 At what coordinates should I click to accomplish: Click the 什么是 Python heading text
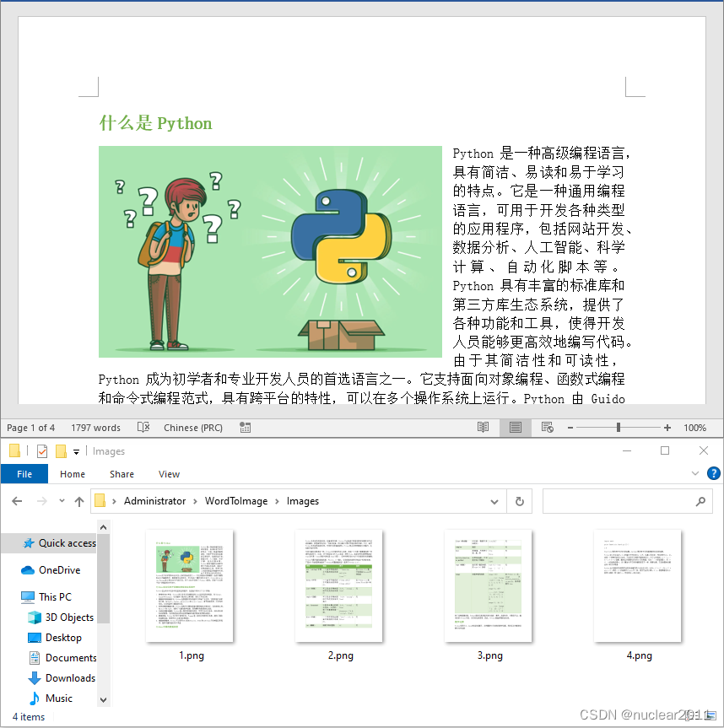(155, 123)
